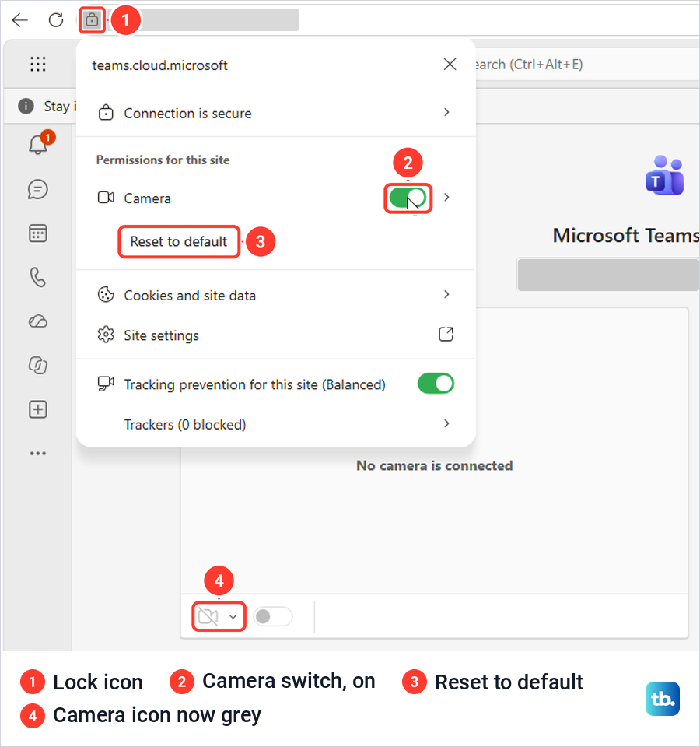Image resolution: width=700 pixels, height=747 pixels.
Task: Open the Calendar in Teams sidebar
Action: pos(38,233)
